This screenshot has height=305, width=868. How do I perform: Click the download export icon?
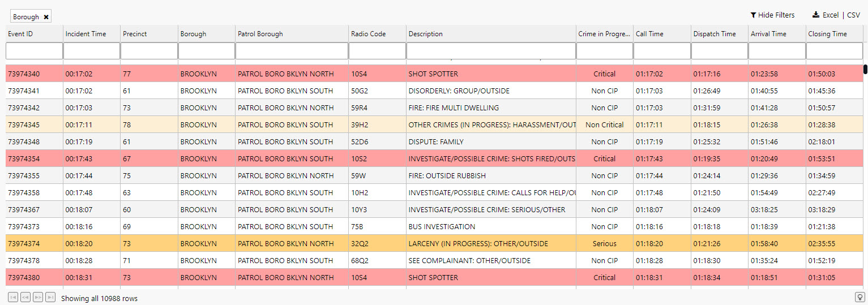(815, 15)
